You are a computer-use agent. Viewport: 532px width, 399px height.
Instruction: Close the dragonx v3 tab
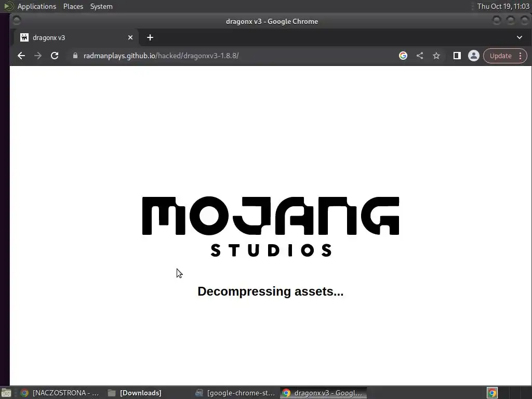pos(130,37)
